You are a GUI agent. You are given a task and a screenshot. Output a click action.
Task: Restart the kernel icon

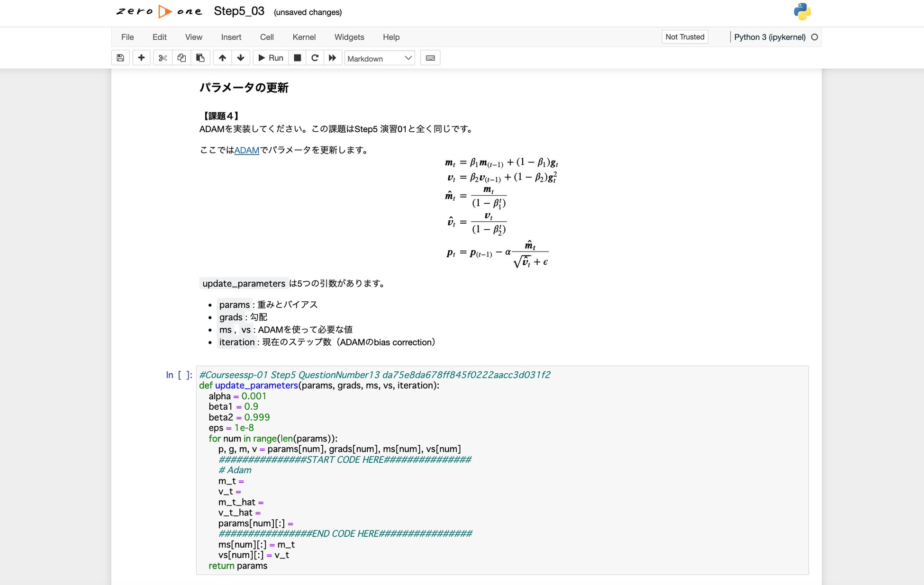(x=315, y=58)
